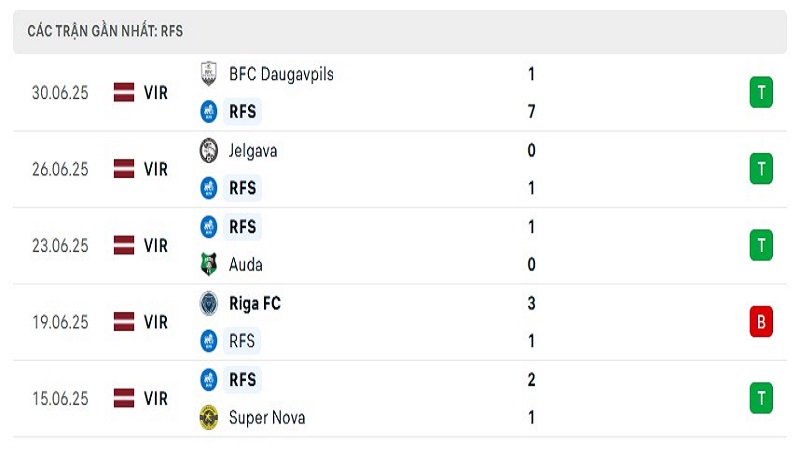
Task: Click the Các trận gần nhất: RFS header
Action: click(x=105, y=31)
